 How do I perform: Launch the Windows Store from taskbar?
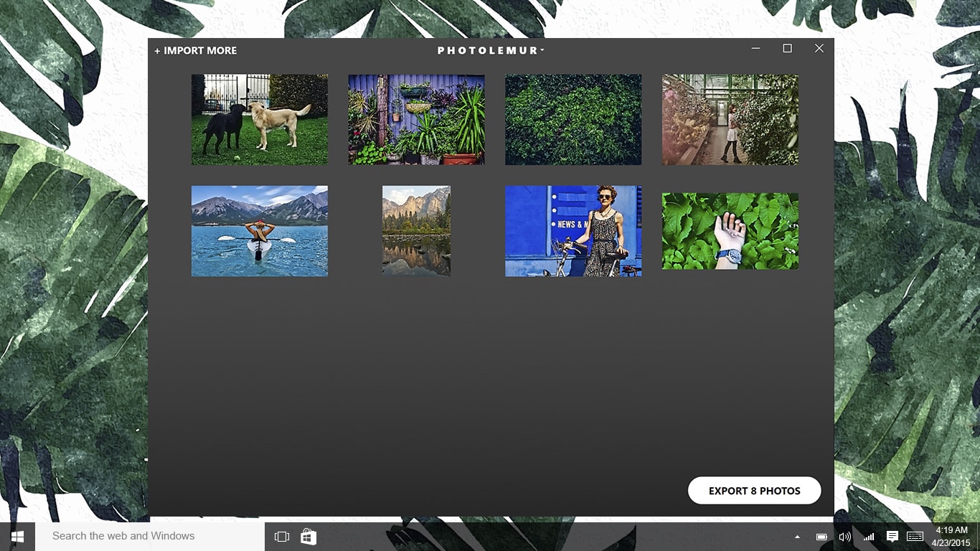[x=308, y=536]
